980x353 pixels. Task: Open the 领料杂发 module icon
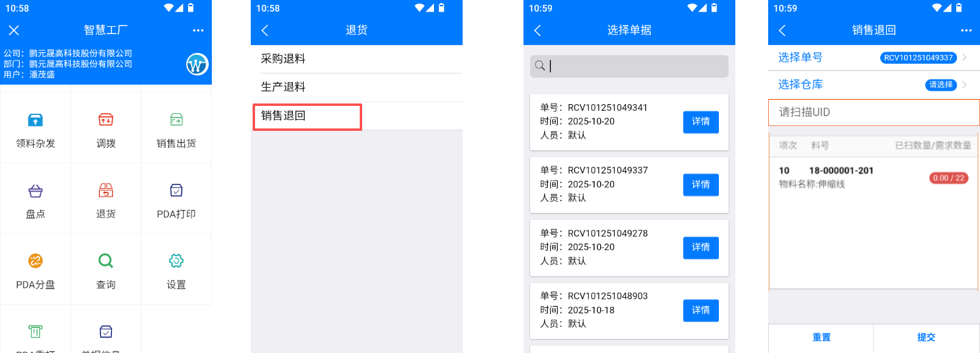point(35,121)
